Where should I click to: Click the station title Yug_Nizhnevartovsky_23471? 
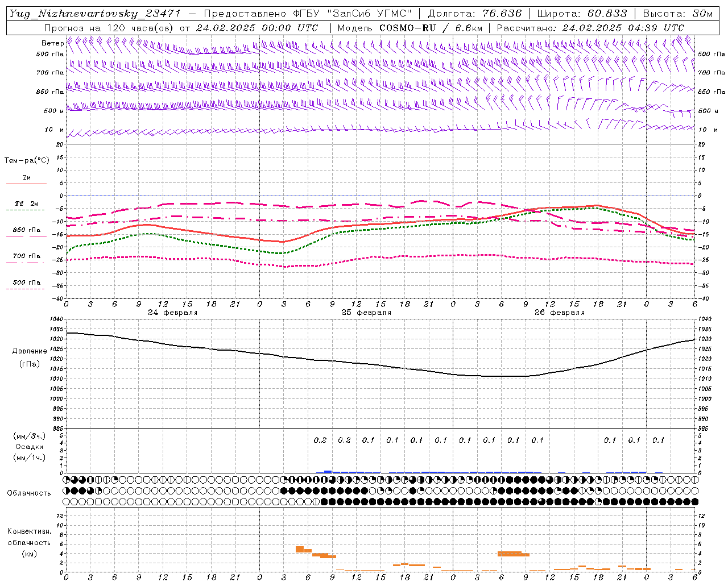[x=94, y=14]
